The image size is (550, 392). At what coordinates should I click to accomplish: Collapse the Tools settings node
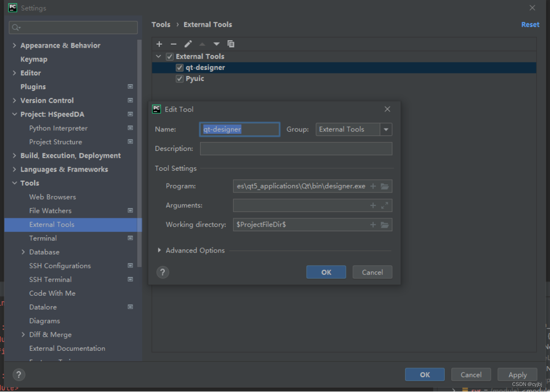point(14,183)
